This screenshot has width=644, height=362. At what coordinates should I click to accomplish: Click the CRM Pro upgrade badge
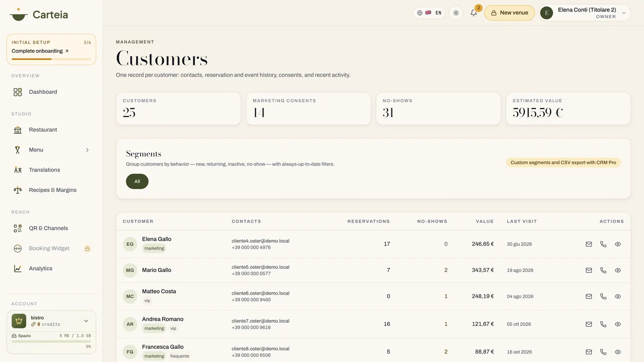point(563,162)
